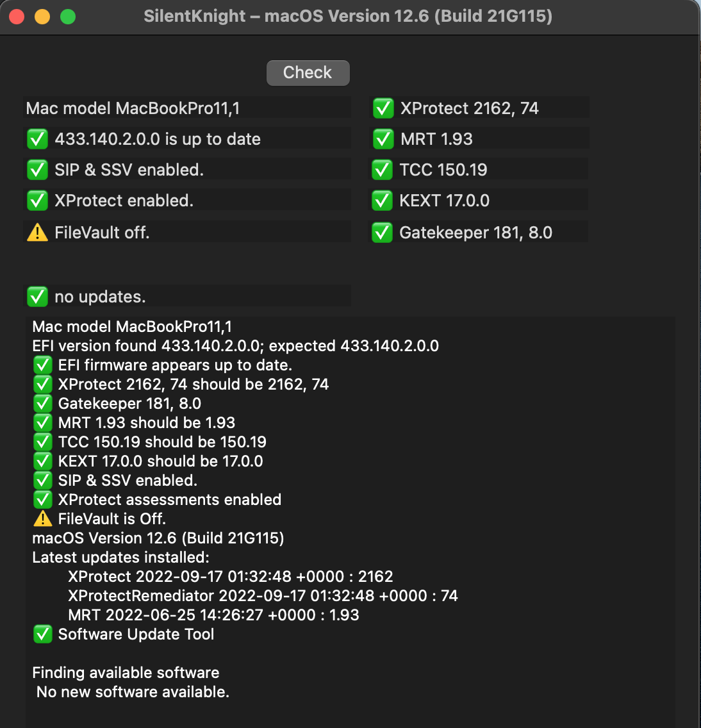Click the 'FileVault off.' status text
Viewport: 701px width, 728px height.
pyautogui.click(x=102, y=233)
